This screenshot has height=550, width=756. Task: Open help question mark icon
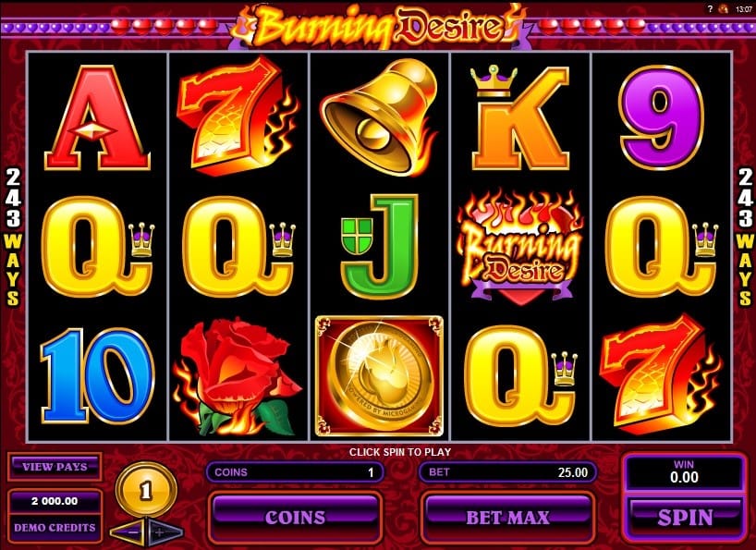click(x=710, y=8)
